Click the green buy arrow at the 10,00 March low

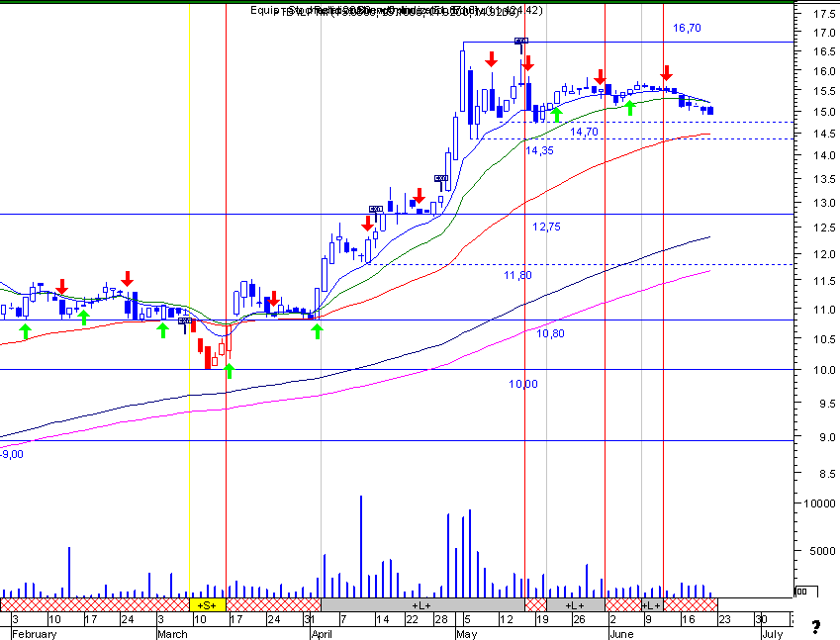[229, 371]
